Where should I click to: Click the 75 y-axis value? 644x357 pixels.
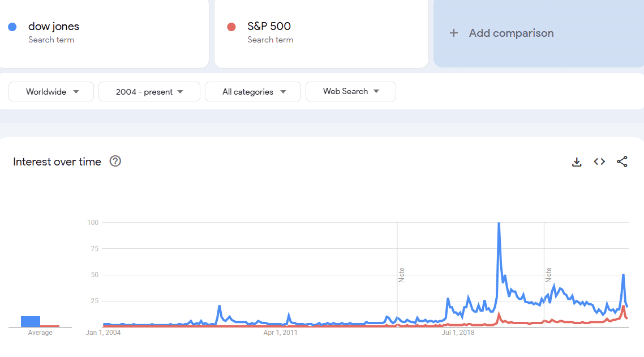(x=95, y=248)
